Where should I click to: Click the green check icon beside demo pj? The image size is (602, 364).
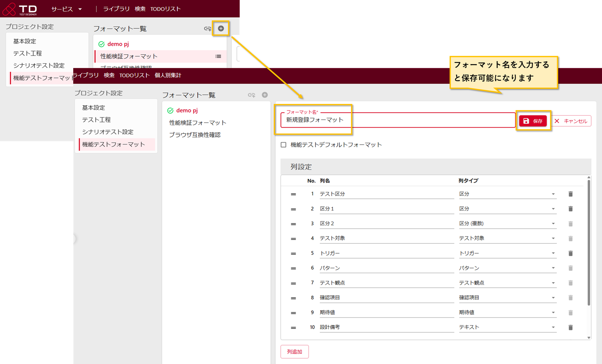tap(171, 110)
